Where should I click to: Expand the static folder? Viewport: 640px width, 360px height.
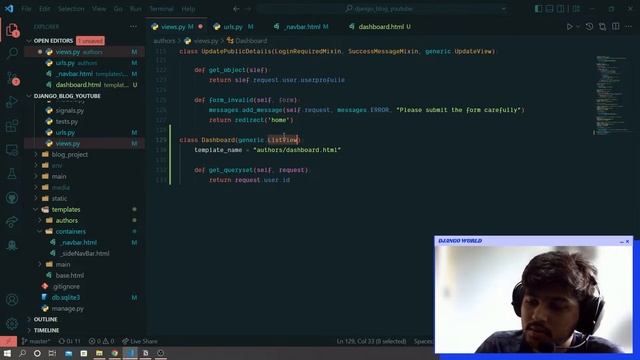pyautogui.click(x=59, y=198)
